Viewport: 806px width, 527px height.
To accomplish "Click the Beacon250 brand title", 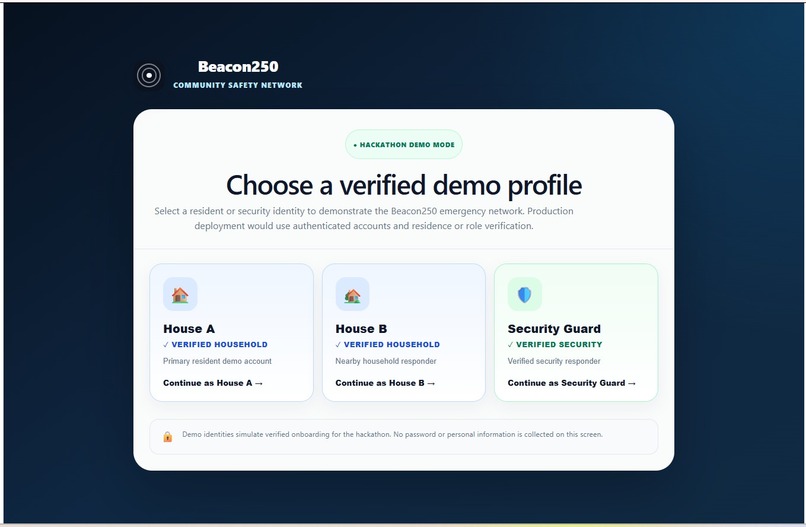I will (238, 67).
